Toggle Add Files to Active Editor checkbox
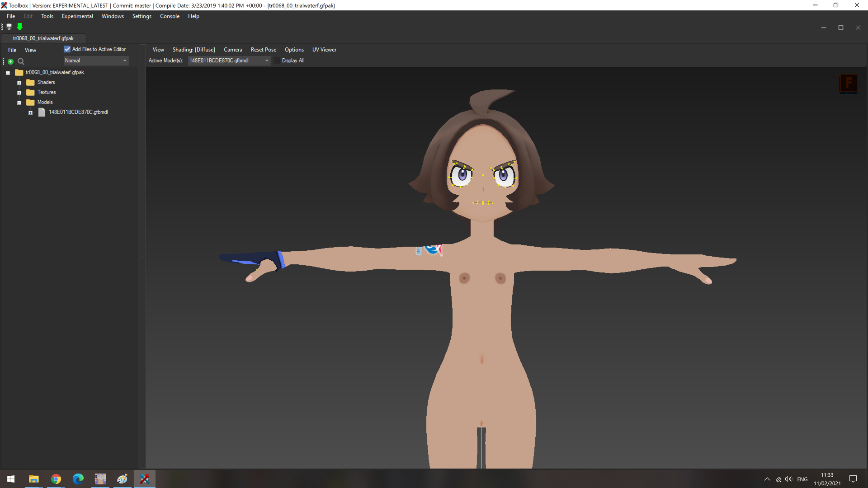The height and width of the screenshot is (488, 868). point(67,49)
